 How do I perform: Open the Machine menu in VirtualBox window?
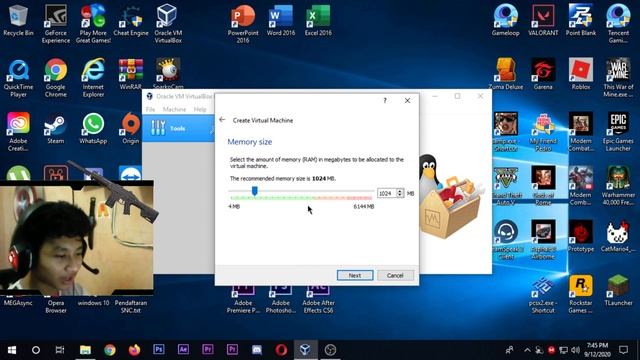pos(174,109)
